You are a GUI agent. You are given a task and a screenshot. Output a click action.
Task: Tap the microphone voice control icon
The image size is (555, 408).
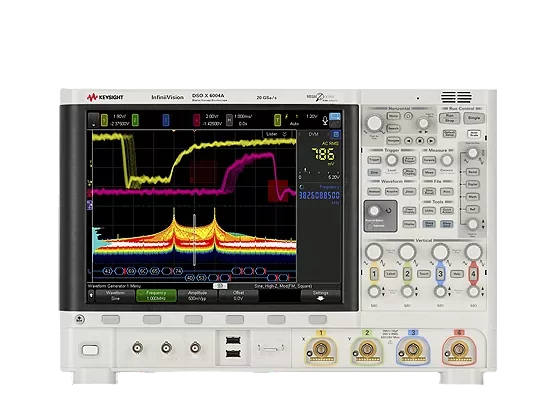click(x=325, y=121)
